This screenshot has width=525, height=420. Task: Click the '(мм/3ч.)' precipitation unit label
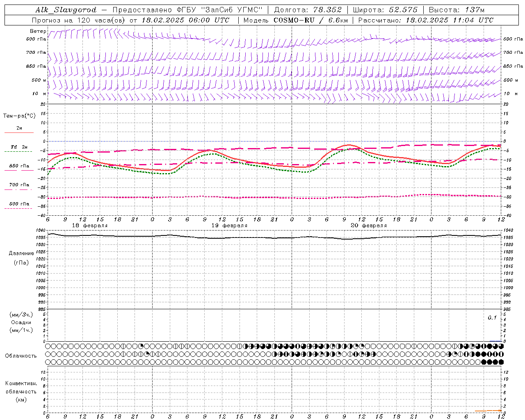pos(21,315)
